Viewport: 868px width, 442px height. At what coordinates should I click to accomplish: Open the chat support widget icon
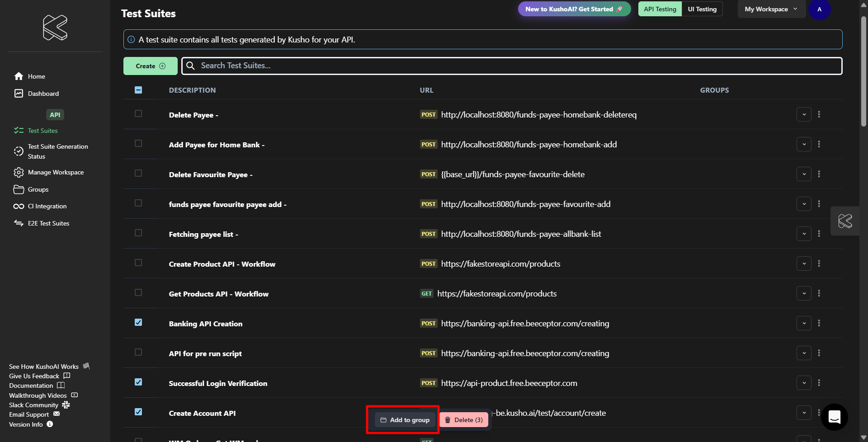(834, 417)
